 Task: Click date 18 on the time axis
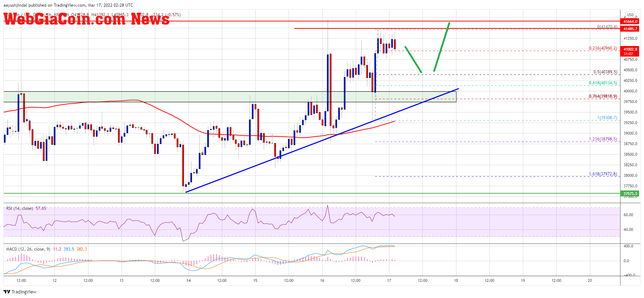coord(456,280)
